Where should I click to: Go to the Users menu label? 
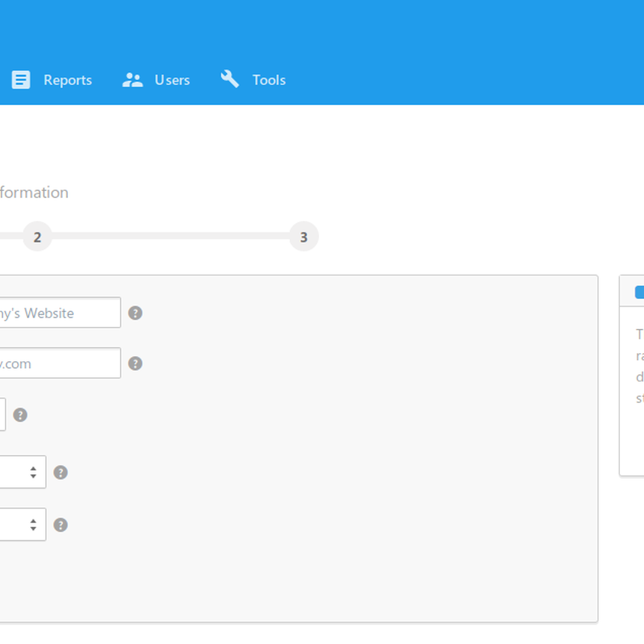(x=172, y=80)
